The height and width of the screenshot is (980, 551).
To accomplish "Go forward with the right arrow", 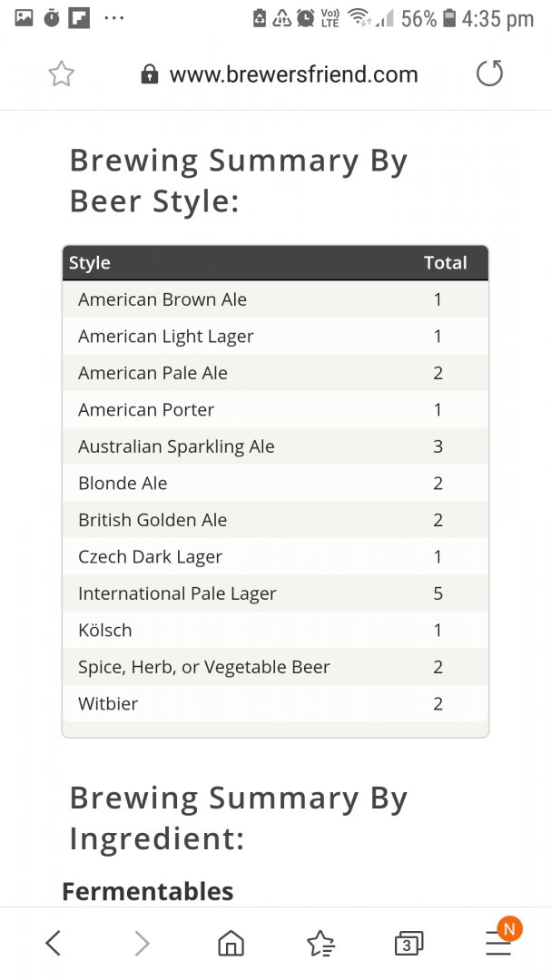I will pos(143,943).
